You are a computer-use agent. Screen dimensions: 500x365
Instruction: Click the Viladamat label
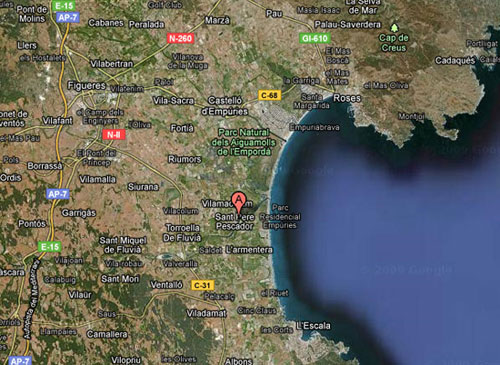[206, 313]
